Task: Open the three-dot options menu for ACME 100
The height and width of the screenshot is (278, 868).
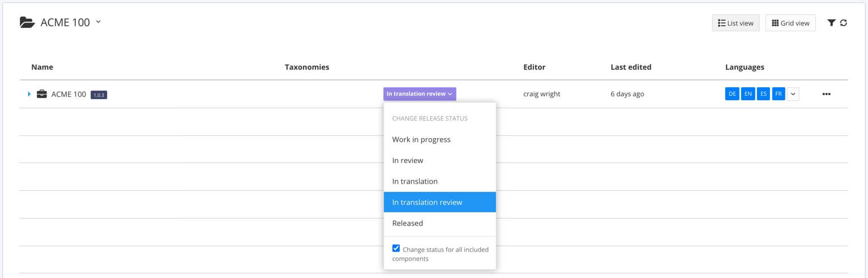Action: tap(826, 94)
